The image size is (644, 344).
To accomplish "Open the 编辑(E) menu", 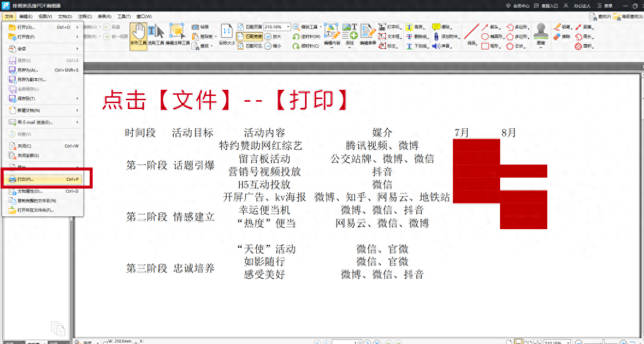I will tap(25, 16).
